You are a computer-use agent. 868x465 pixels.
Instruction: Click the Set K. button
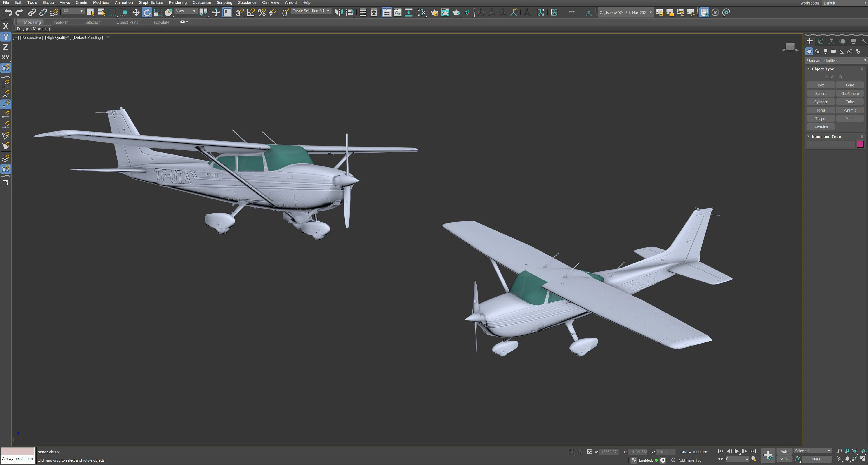[x=784, y=459]
